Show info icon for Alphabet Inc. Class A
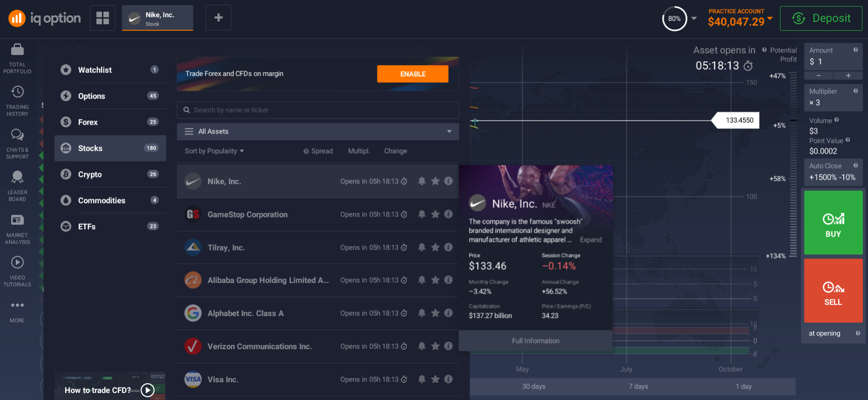 point(448,313)
